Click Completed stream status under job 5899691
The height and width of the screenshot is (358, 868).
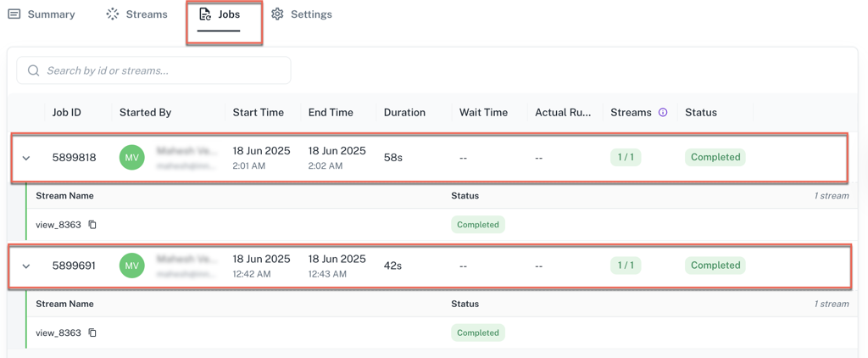pos(478,333)
